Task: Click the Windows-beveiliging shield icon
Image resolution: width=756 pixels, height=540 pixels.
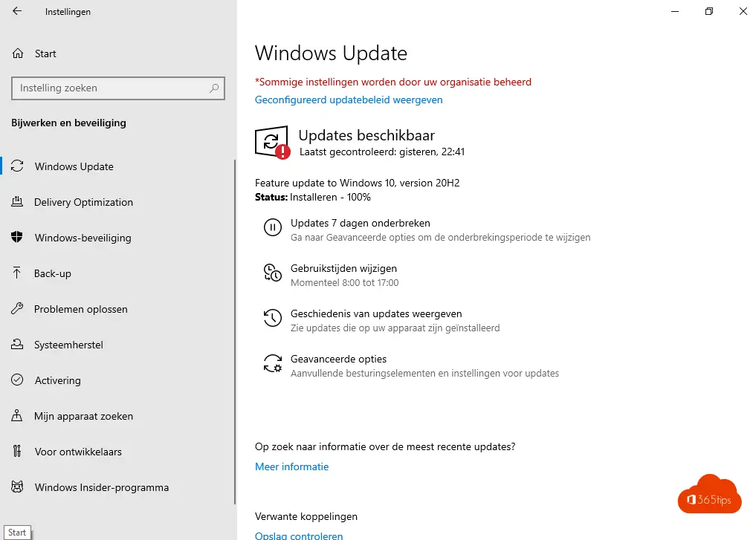Action: 17,237
